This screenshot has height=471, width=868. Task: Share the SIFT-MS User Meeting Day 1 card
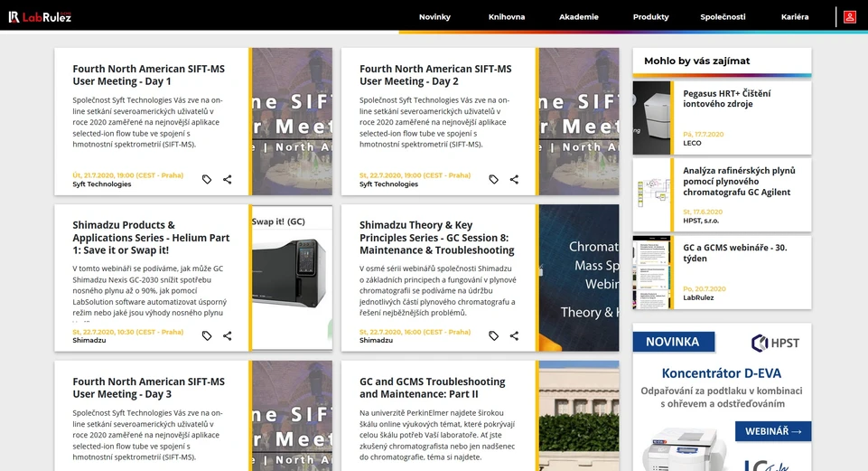(228, 180)
